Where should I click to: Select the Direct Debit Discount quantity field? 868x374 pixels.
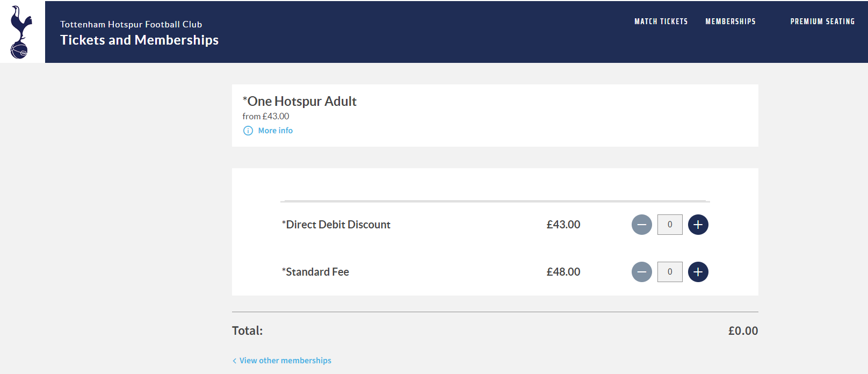click(669, 225)
